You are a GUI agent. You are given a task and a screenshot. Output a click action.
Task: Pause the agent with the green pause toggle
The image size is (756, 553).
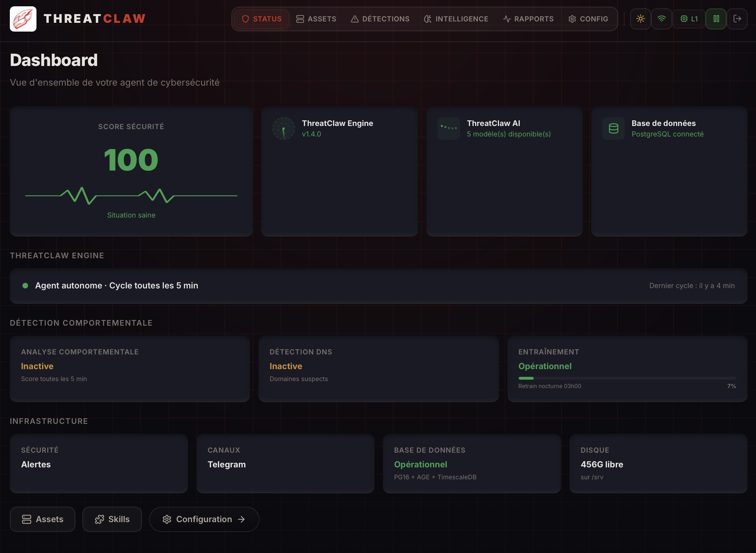716,19
